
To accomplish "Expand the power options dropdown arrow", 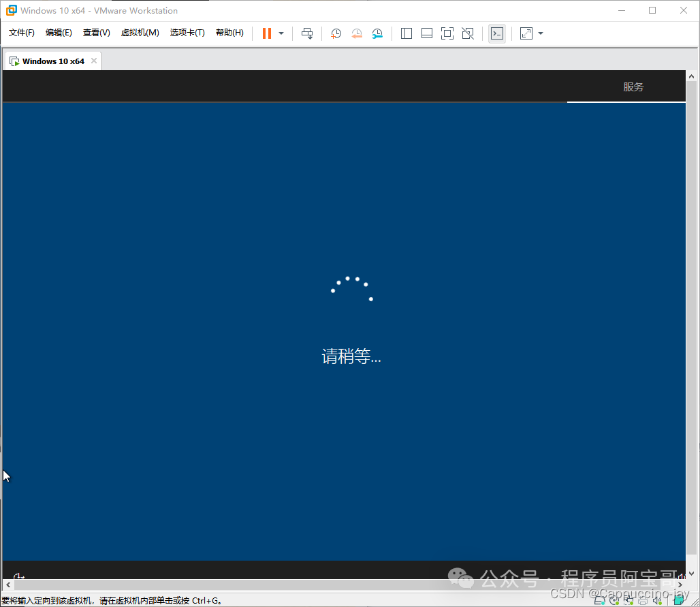I will [x=281, y=33].
